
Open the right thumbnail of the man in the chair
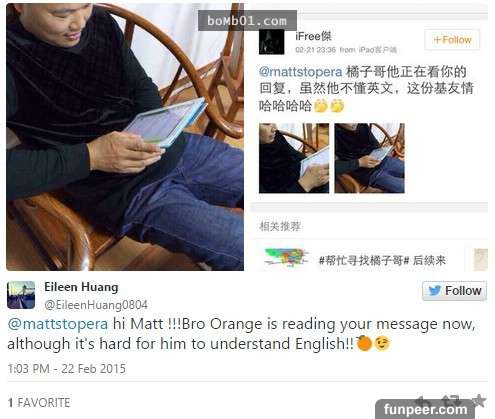click(370, 158)
